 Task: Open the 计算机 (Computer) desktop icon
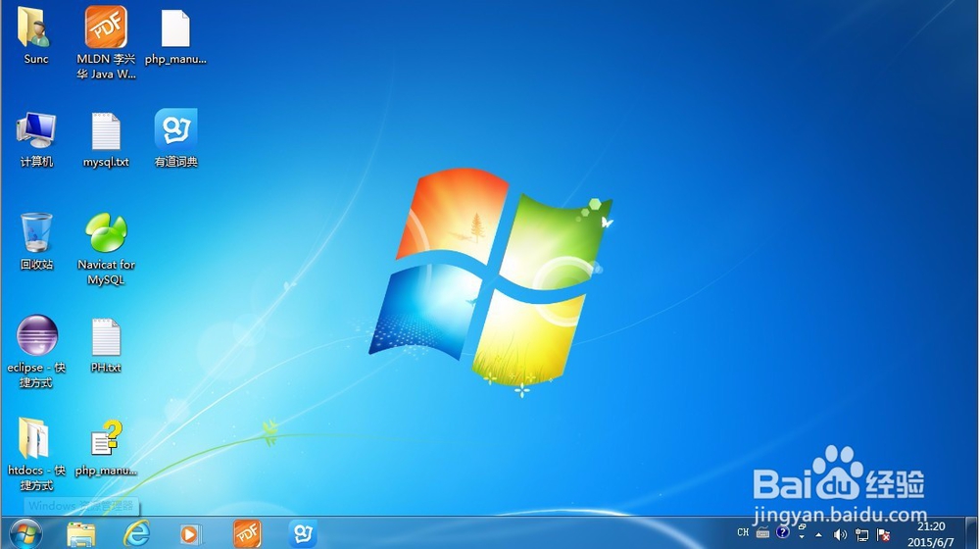[x=35, y=139]
